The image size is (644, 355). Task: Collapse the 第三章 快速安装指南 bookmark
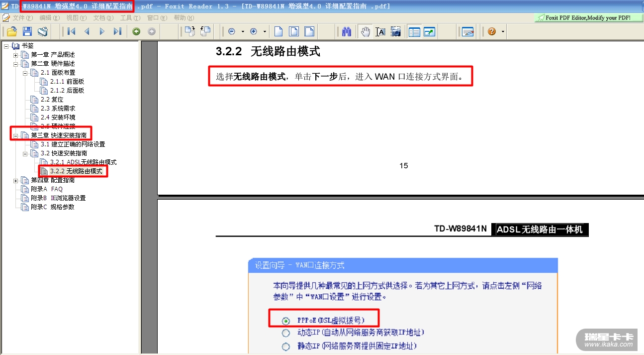15,135
